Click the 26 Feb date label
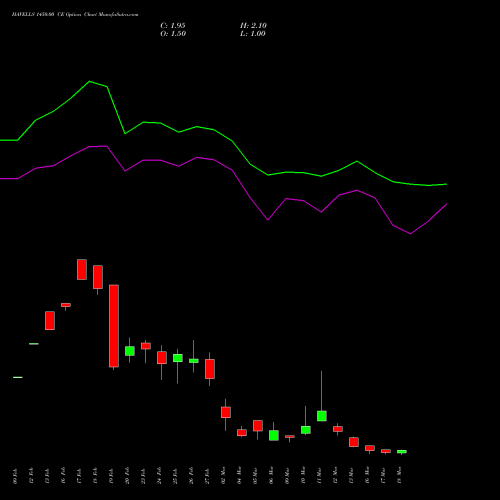The width and height of the screenshot is (500, 500). point(191,476)
